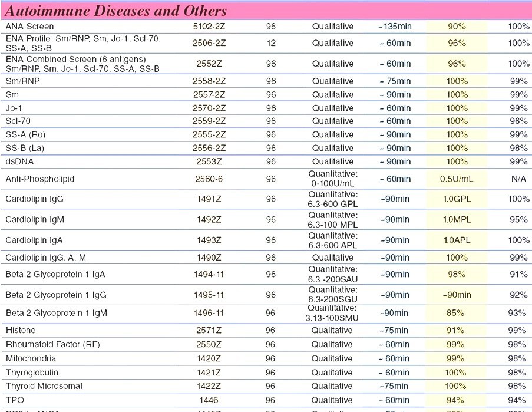532x412 pixels.
Task: Select the 'Thyroid Microsomal' test name
Action: 44,386
